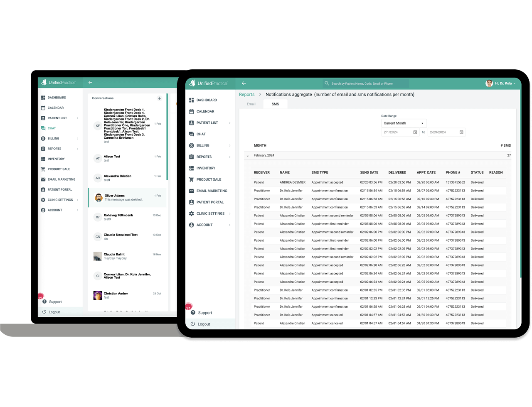Image resolution: width=532 pixels, height=407 pixels.
Task: Click the Dashboard grid icon in the chat window sidebar
Action: pyautogui.click(x=43, y=98)
